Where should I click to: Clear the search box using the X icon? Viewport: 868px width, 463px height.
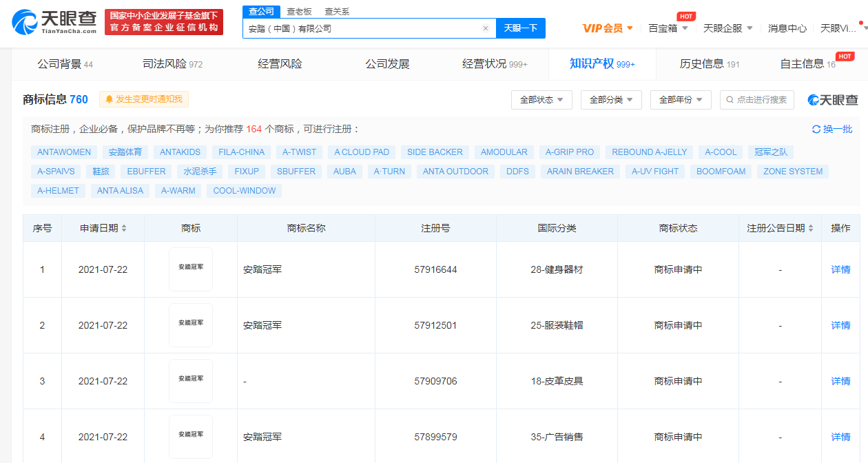(x=485, y=28)
